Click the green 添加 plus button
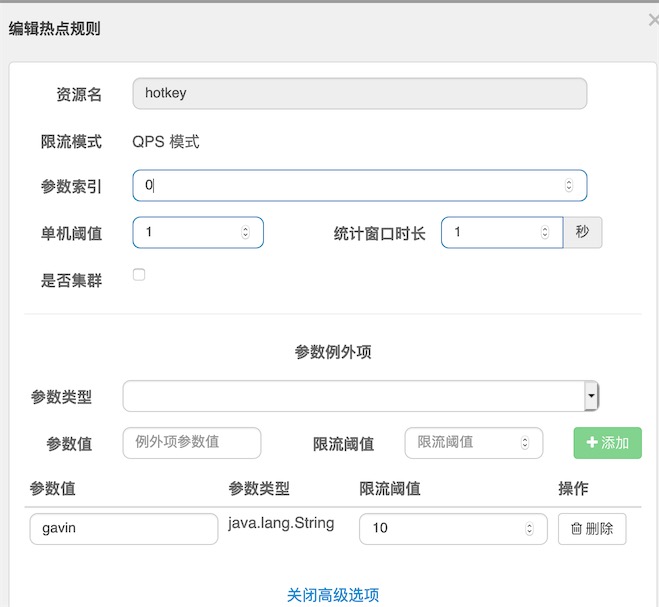The image size is (659, 607). 607,443
